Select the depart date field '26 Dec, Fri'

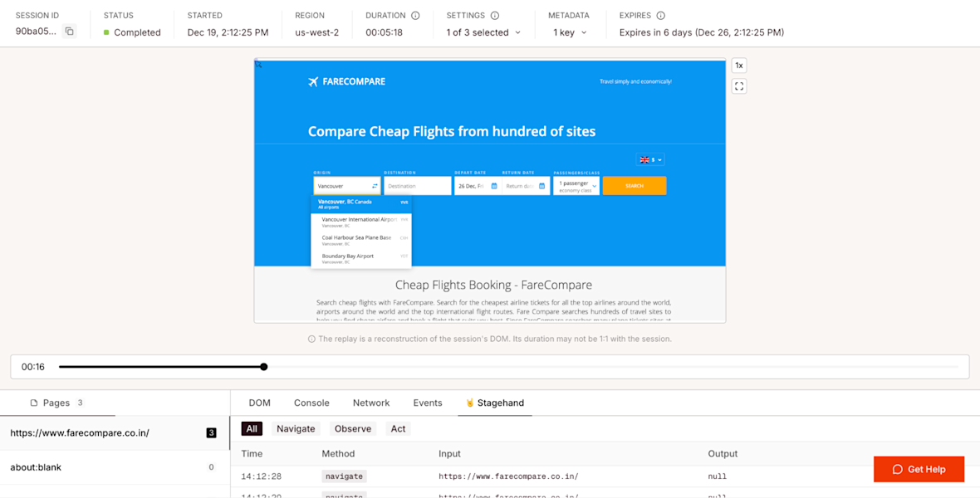pyautogui.click(x=477, y=186)
